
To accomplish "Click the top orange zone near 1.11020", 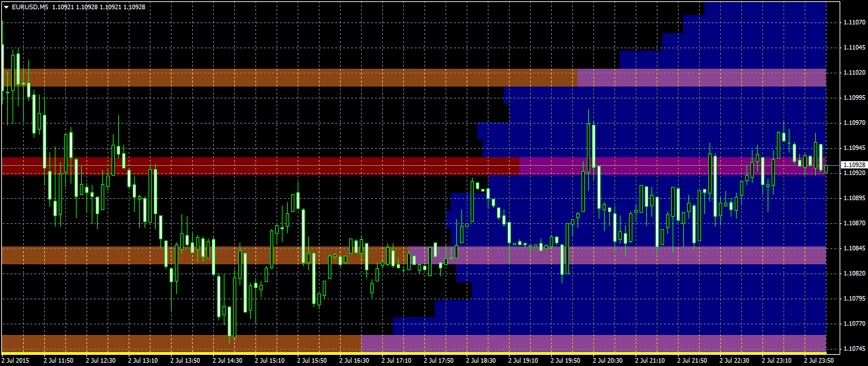I will (x=290, y=78).
